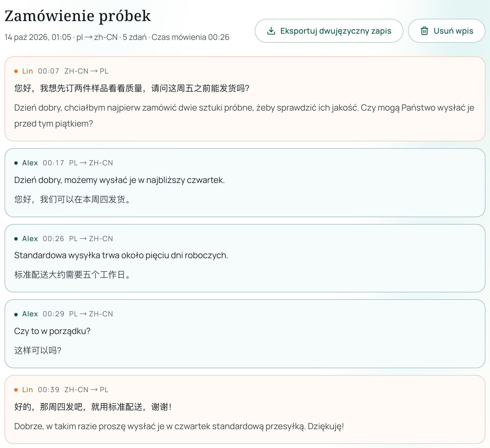This screenshot has height=448, width=490.
Task: Click the speaker name Lin at 00:07
Action: (x=28, y=71)
